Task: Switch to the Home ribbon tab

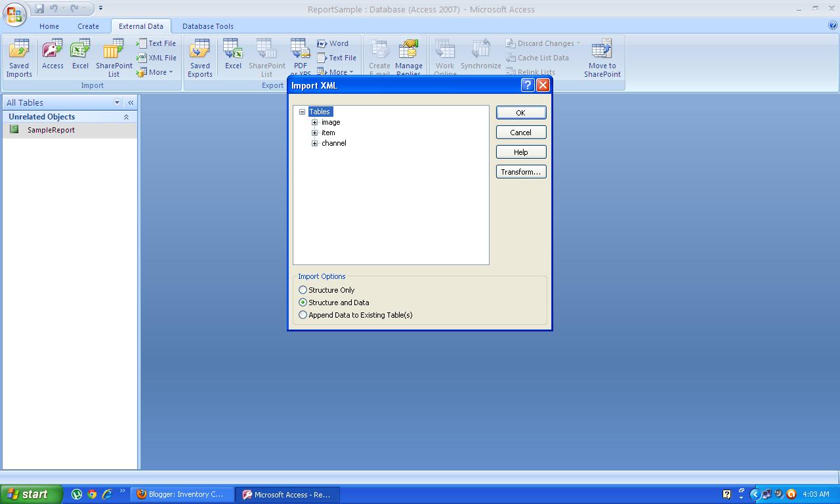Action: point(49,26)
